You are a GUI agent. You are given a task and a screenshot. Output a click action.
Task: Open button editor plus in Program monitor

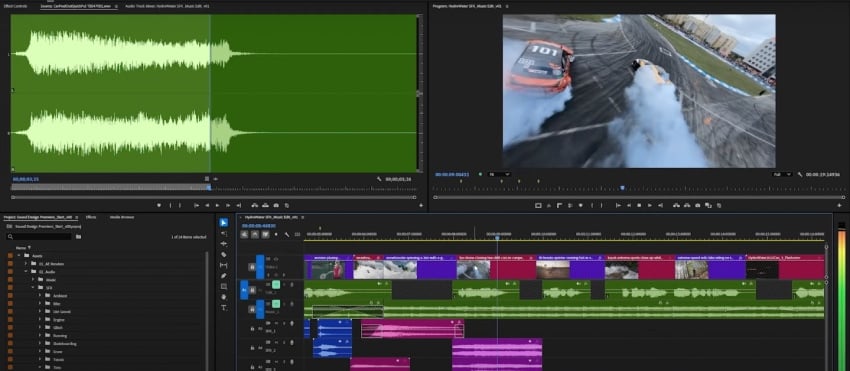click(840, 206)
